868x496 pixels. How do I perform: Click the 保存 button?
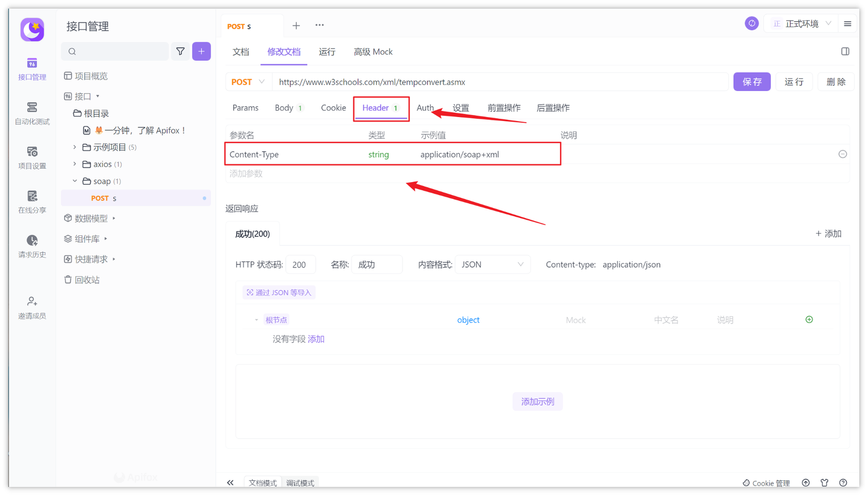point(751,82)
